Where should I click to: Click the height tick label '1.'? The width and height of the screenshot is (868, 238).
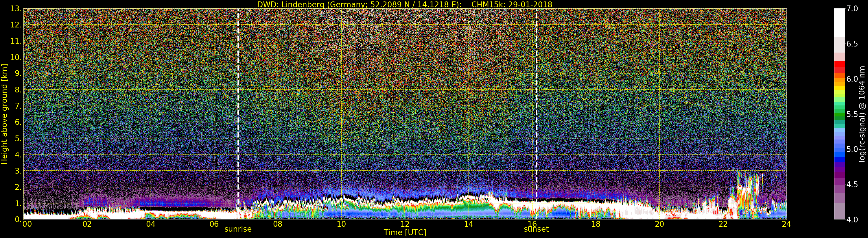(x=18, y=203)
